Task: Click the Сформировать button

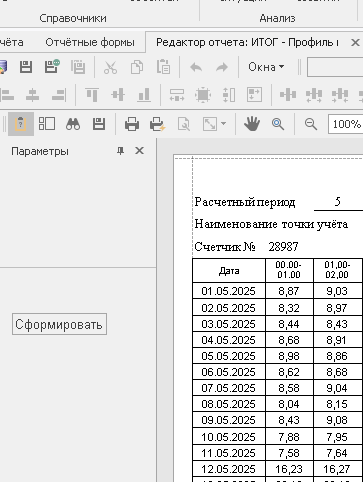Action: tap(59, 324)
